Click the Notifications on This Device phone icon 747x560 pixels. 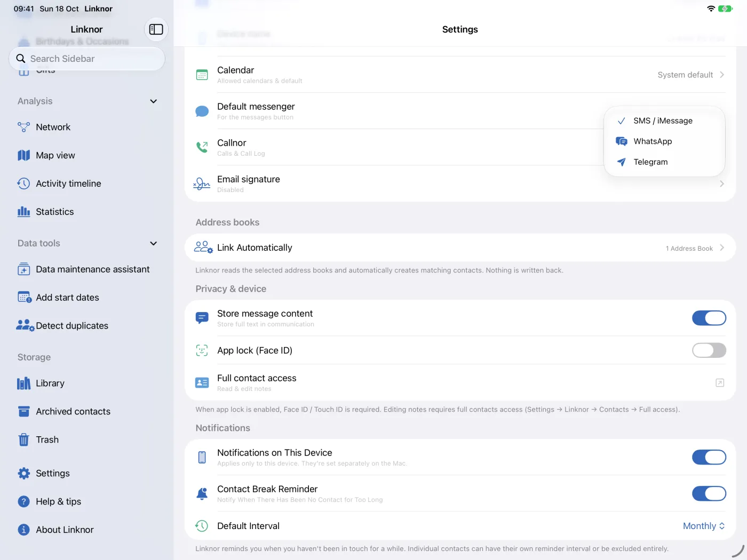[202, 457]
